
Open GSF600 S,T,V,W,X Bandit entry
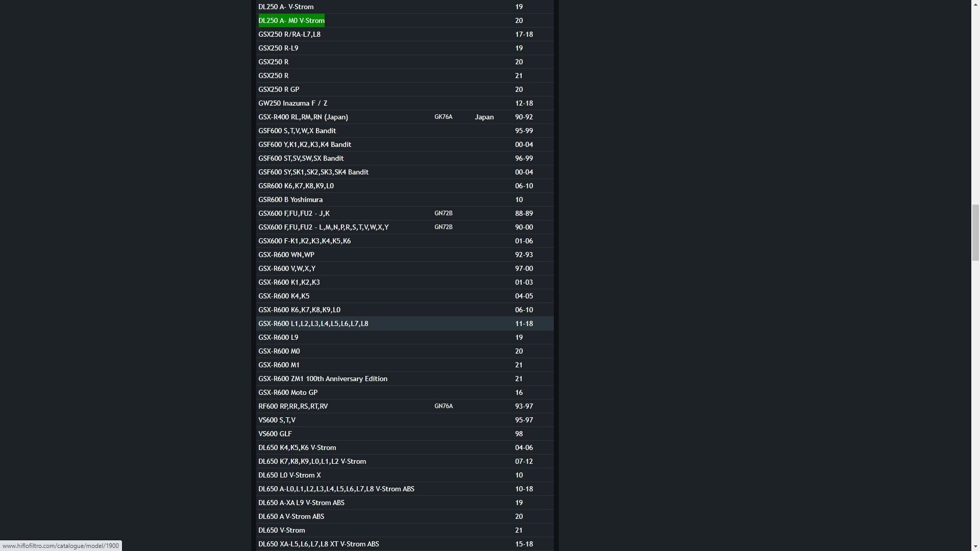(x=297, y=131)
